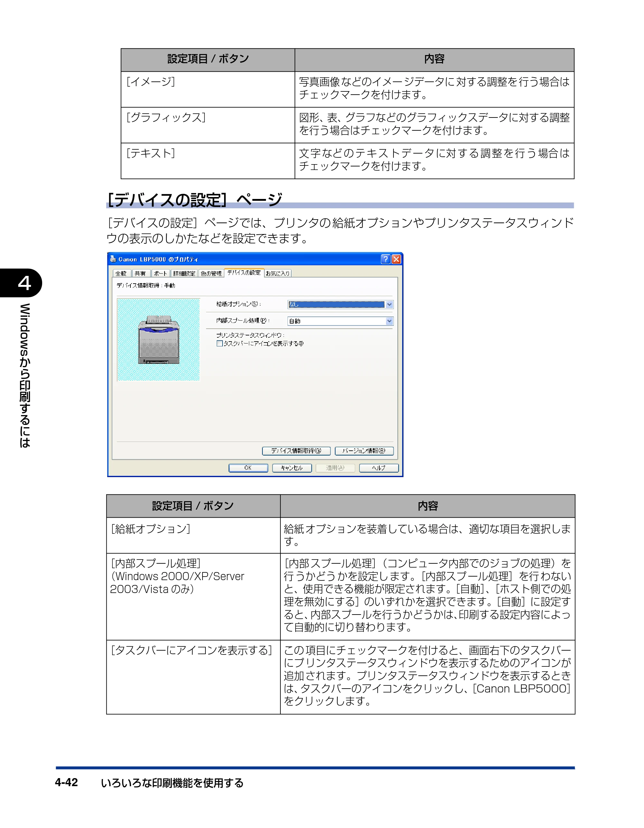Click the page number 4-42

coord(66,783)
